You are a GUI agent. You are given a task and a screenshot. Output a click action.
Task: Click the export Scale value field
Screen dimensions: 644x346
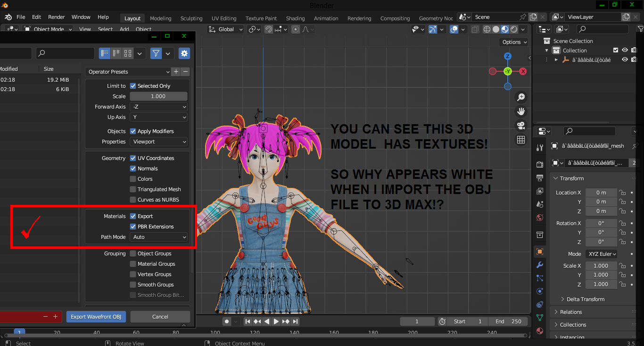[159, 96]
